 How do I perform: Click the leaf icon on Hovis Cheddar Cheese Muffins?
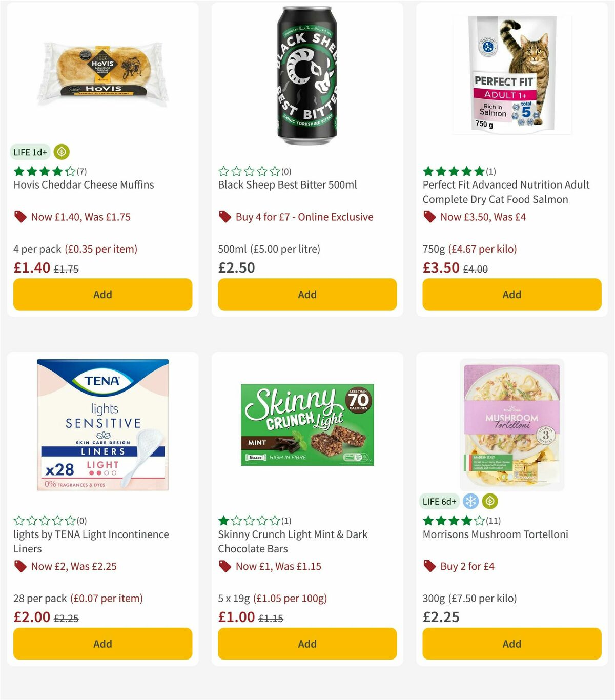coord(61,152)
